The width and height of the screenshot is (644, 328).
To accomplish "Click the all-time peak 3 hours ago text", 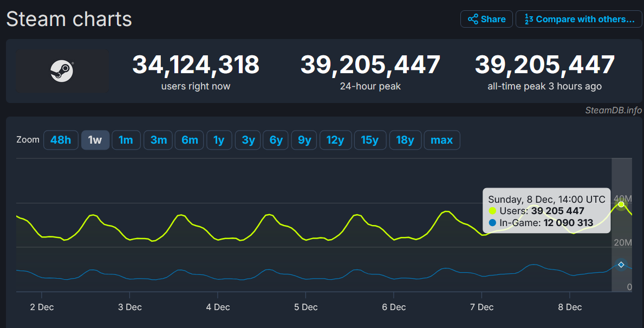I will (544, 86).
